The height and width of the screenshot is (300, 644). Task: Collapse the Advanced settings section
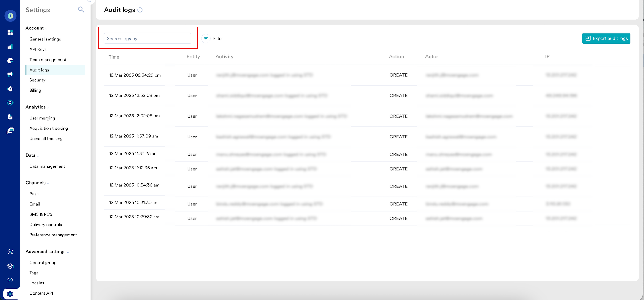coord(68,252)
